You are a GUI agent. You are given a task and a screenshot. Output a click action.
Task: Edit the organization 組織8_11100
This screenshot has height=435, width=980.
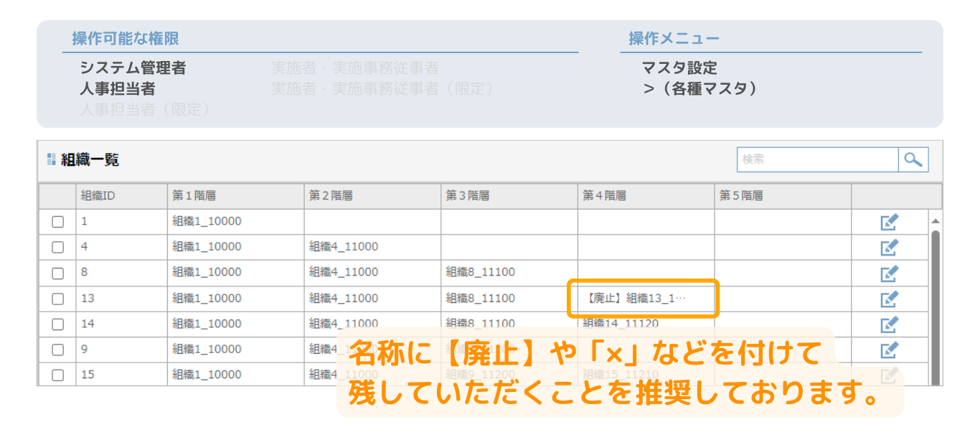(888, 272)
